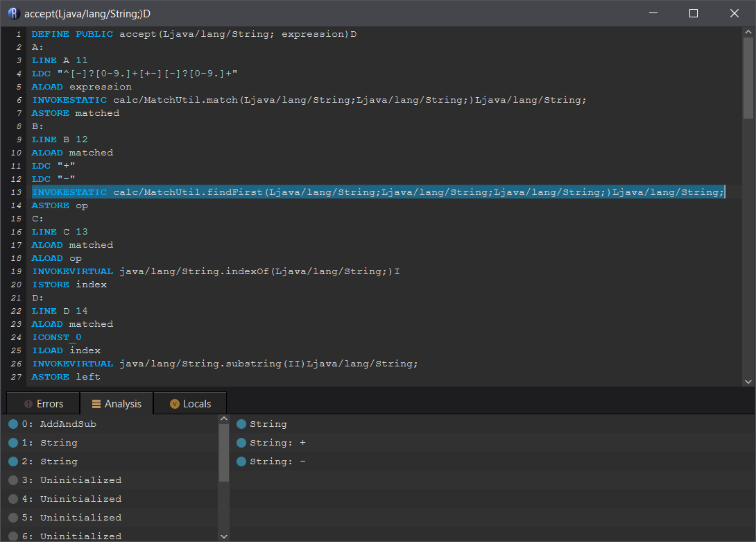Click the locals list scroll-down arrow
Viewport: 756px width, 542px height.
click(x=223, y=536)
